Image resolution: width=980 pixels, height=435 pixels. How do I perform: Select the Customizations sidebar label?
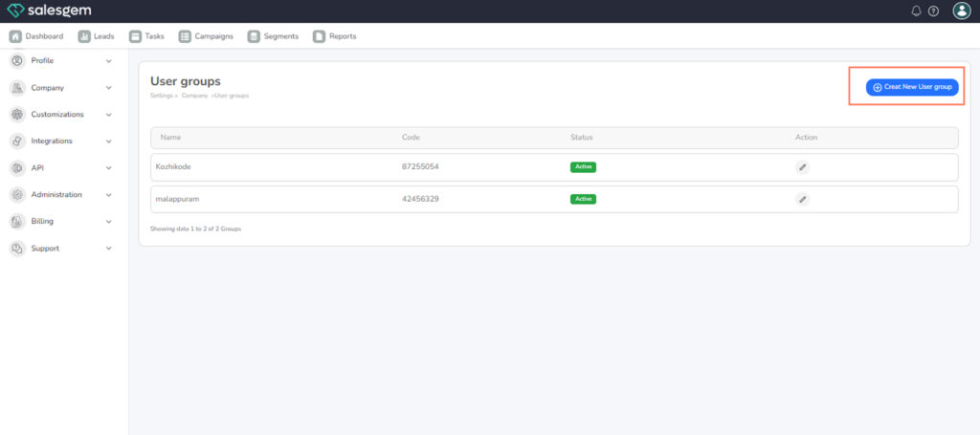click(57, 115)
